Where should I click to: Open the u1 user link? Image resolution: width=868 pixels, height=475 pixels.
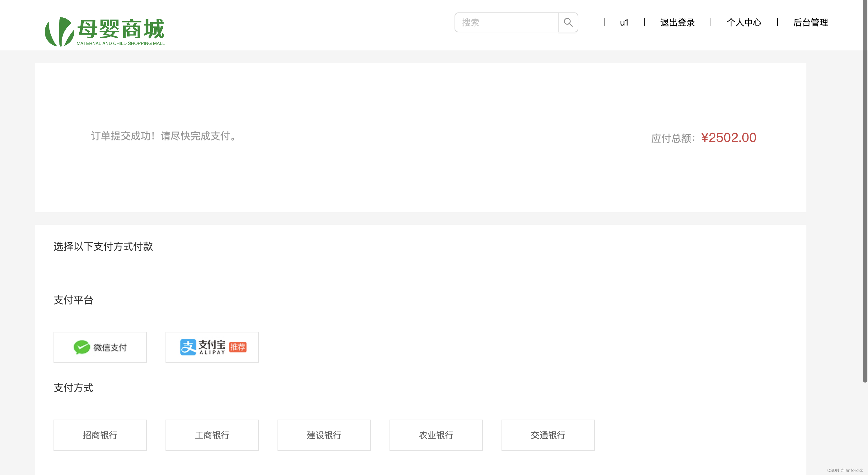tap(624, 23)
